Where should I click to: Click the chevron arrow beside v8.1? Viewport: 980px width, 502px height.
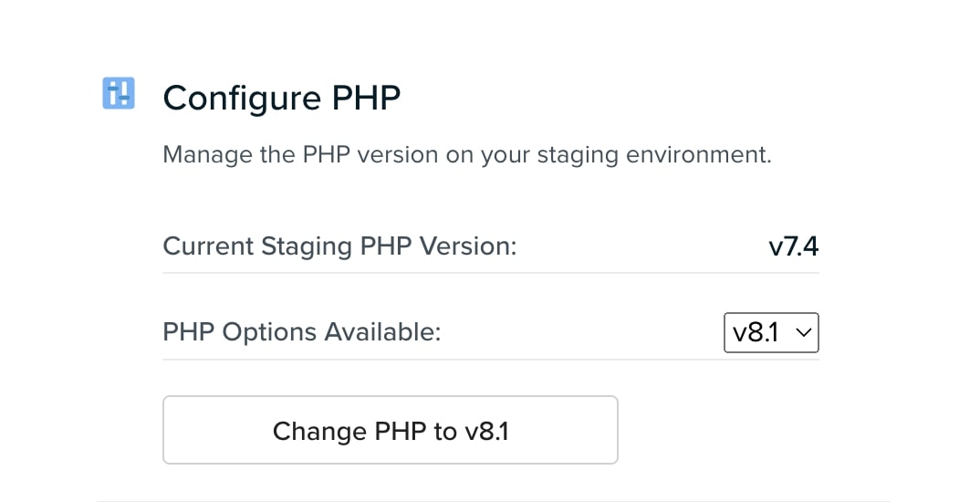point(804,332)
